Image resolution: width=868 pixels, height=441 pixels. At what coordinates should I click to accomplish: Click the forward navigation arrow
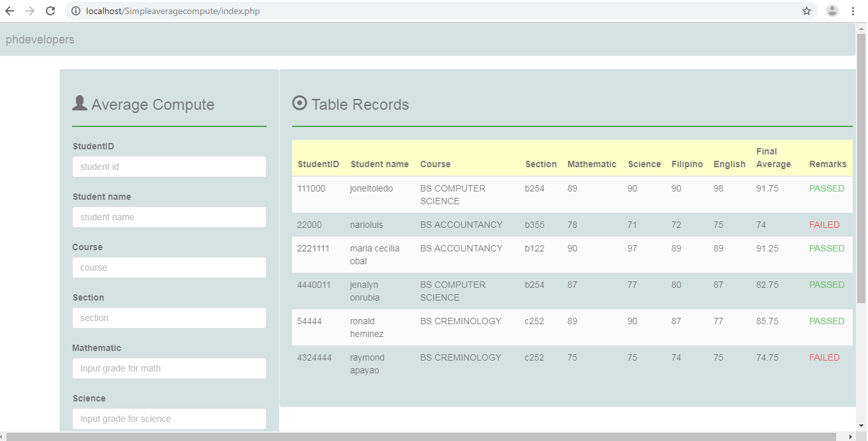pyautogui.click(x=31, y=11)
